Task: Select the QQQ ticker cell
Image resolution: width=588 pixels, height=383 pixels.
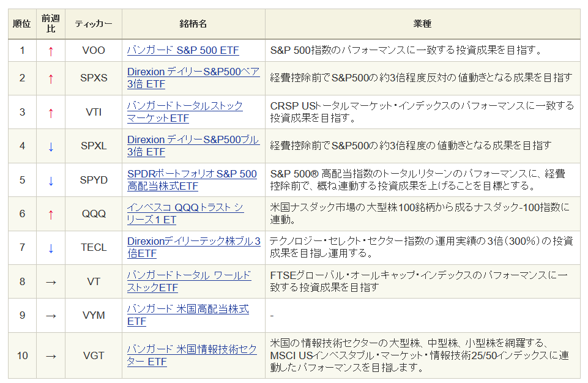Action: 94,214
